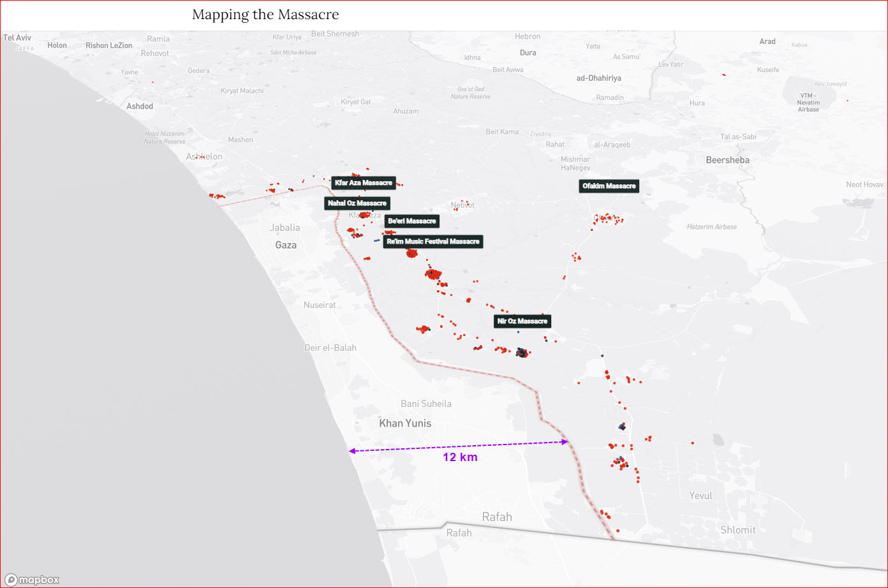Click the Mapbox logo

click(33, 579)
